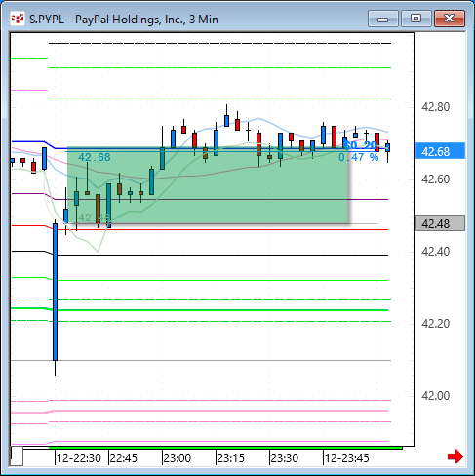
Task: Click the 23:30 time axis label
Action: pos(285,458)
